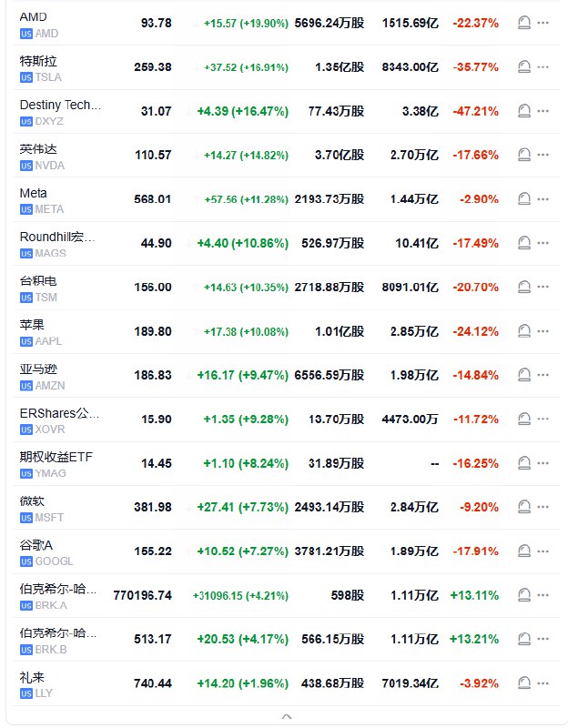568x728 pixels.
Task: Select the market cap 8091.01亿
Action: pyautogui.click(x=411, y=288)
